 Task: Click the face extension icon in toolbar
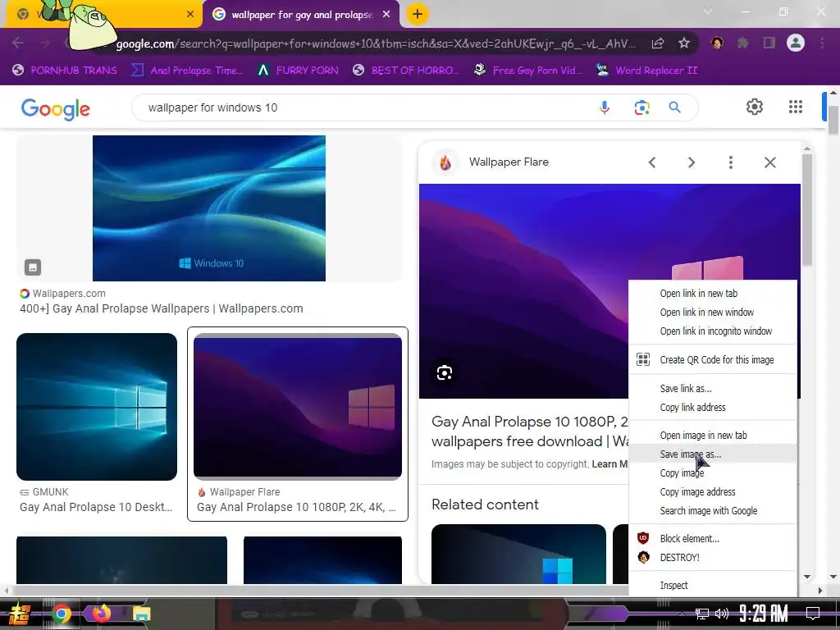pyautogui.click(x=717, y=43)
